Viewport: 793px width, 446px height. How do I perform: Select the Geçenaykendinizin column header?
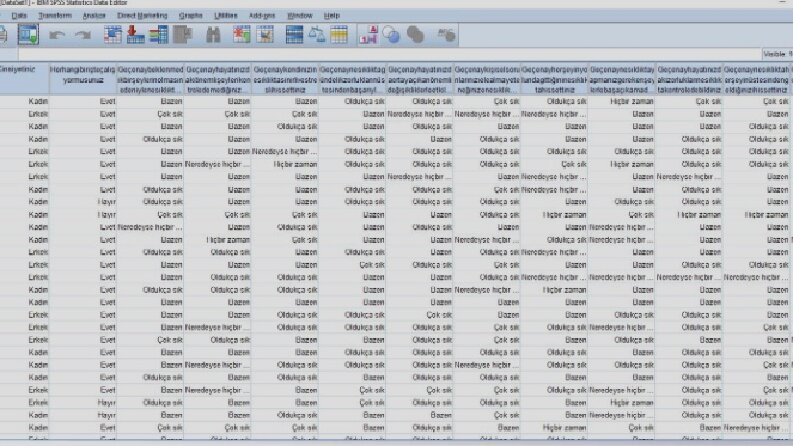point(285,79)
